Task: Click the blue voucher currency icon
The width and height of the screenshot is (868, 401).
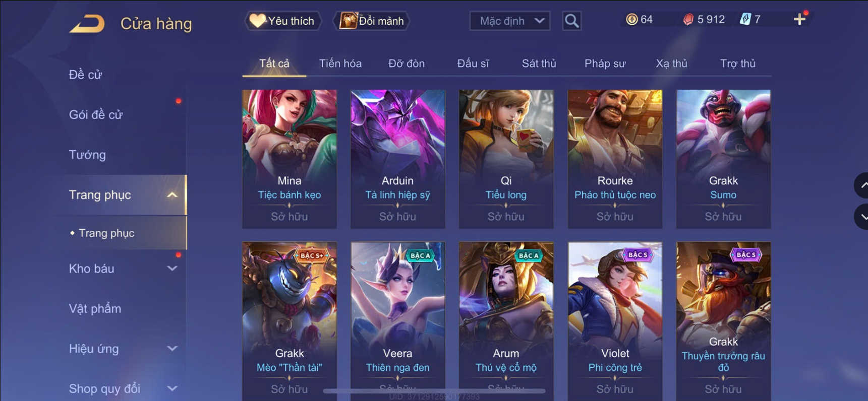Action: click(745, 19)
